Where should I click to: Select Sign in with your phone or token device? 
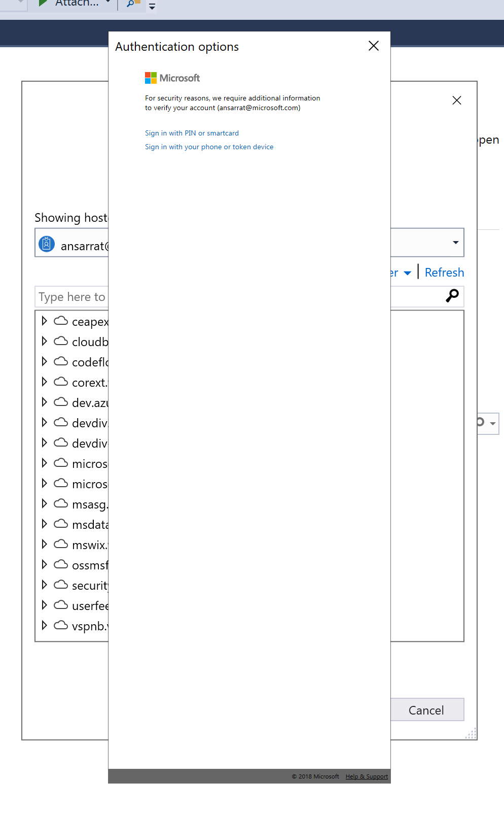click(209, 147)
